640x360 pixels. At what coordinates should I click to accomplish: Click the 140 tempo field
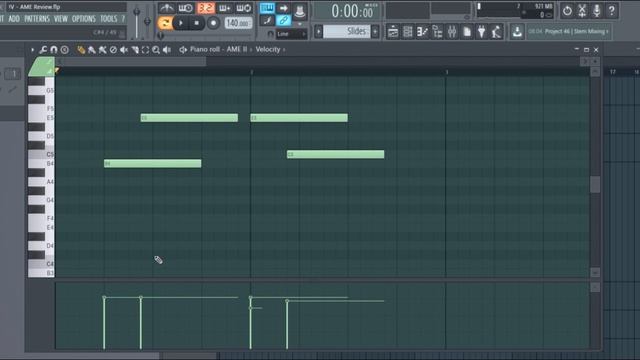point(238,23)
